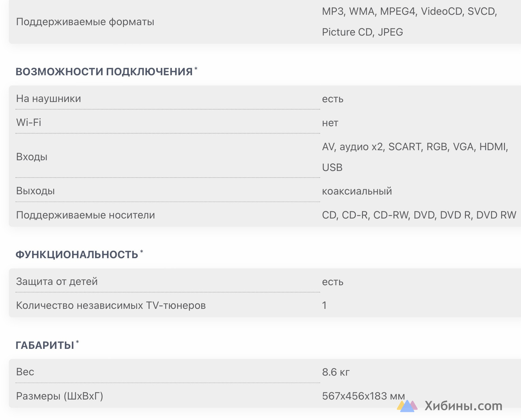Click the 'есть' value for На наушники

pos(332,99)
